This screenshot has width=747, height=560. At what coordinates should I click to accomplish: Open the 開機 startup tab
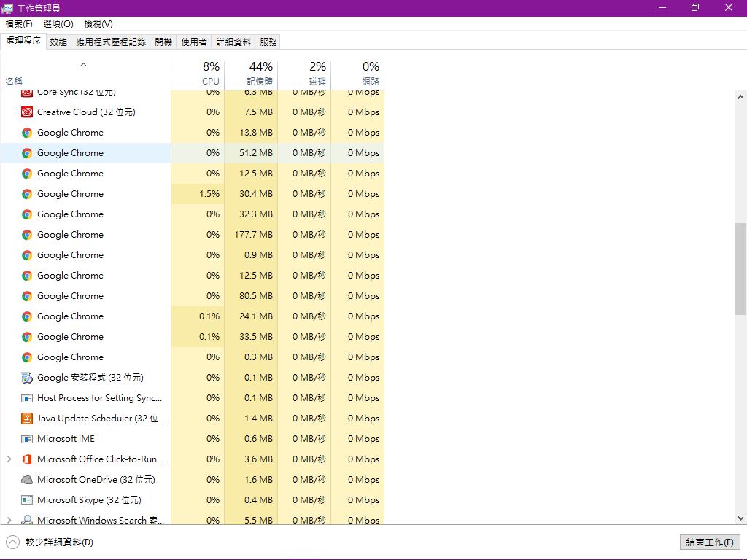click(x=163, y=42)
